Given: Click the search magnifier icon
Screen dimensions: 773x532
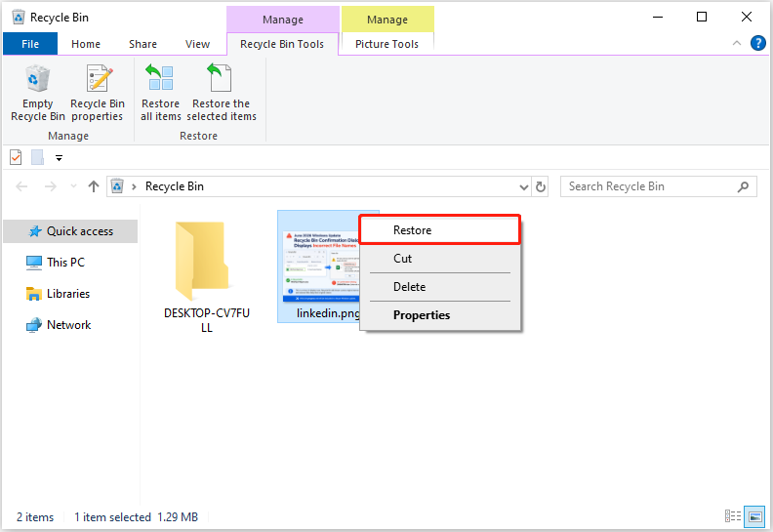Looking at the screenshot, I should [x=743, y=186].
